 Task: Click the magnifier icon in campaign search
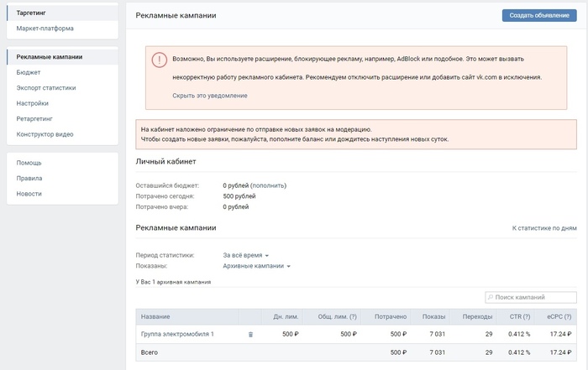click(491, 298)
